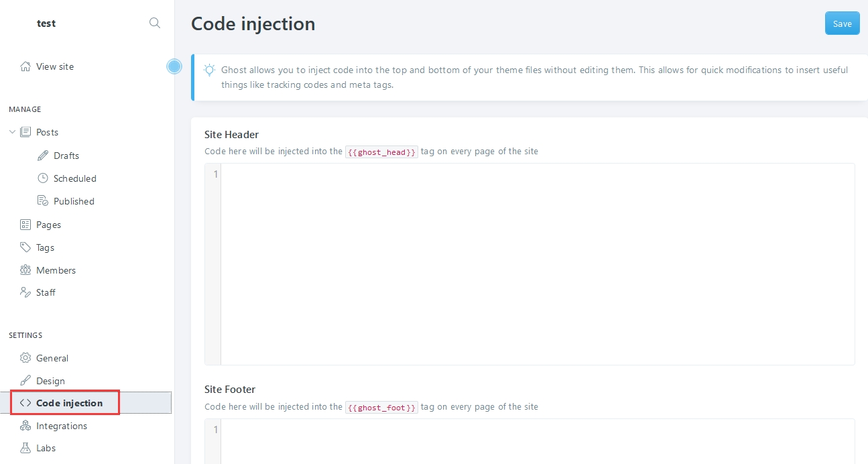
Task: Open the Pages menu item
Action: [x=48, y=225]
